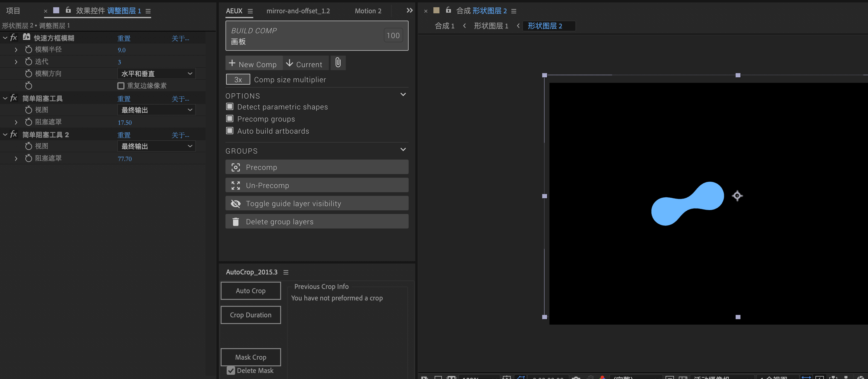Click 重置 for 简单阻塞工具 2
Viewport: 868px width, 379px height.
pyautogui.click(x=124, y=135)
